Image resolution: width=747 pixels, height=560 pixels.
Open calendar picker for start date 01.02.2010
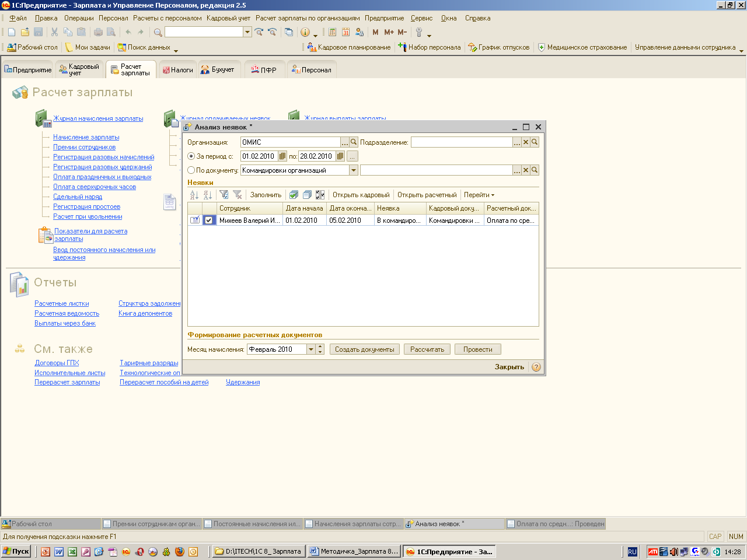point(282,156)
